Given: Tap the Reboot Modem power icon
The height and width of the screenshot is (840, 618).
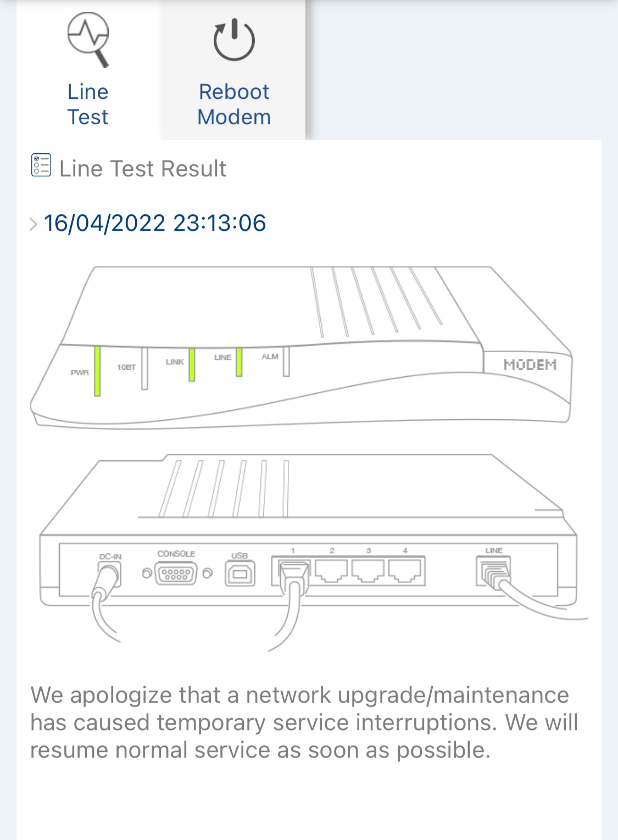Looking at the screenshot, I should 234,41.
